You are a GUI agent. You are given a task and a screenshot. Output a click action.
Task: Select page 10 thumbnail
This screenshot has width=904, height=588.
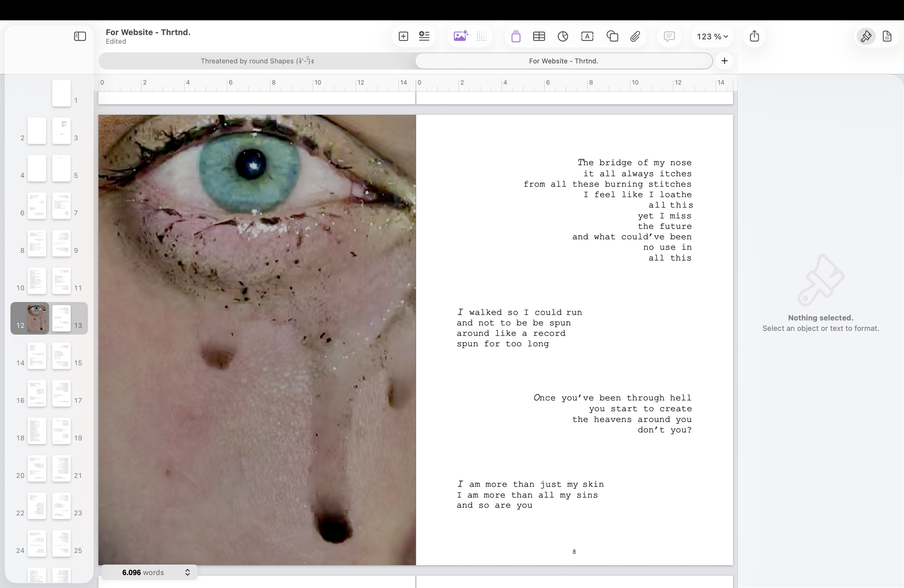pyautogui.click(x=37, y=281)
